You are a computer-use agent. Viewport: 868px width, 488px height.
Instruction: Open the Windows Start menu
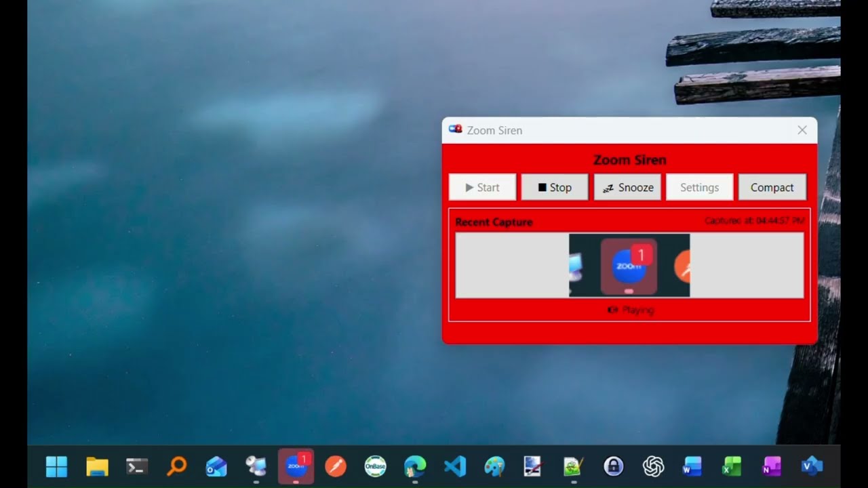57,466
